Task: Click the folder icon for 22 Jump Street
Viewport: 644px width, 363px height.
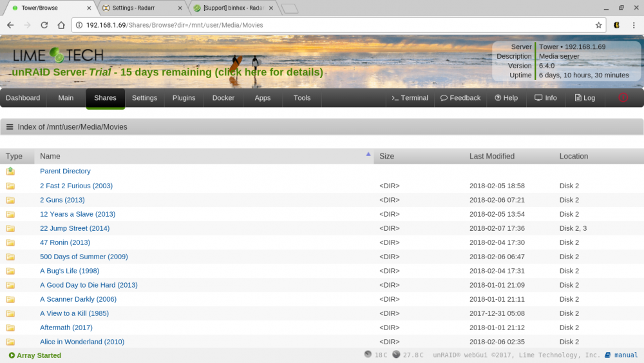Action: click(x=10, y=229)
